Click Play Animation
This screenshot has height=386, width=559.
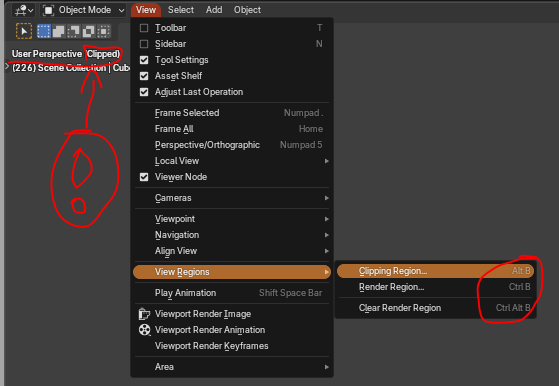coord(232,293)
